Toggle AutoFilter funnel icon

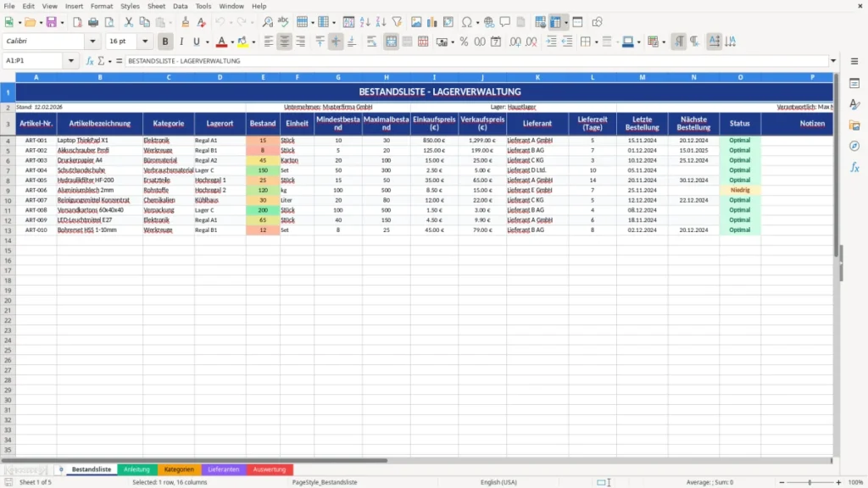pos(397,22)
